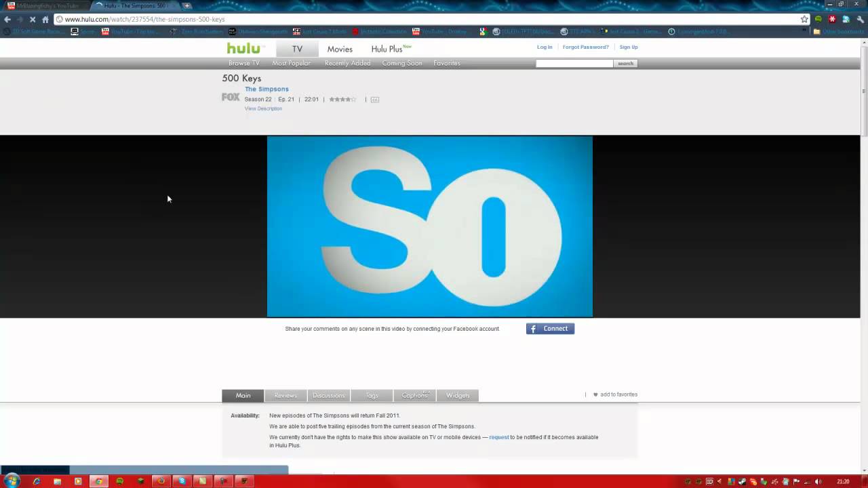Image resolution: width=868 pixels, height=488 pixels.
Task: Click the heart icon beside add to favorites
Action: 595,394
